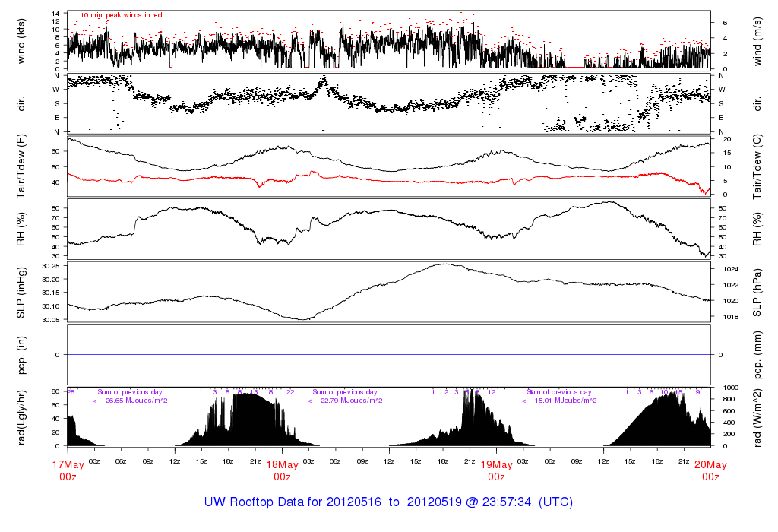Viewport: 778px width, 532px height.
Task: Click the 'pcp. (mm)' axis label
Action: click(x=757, y=354)
